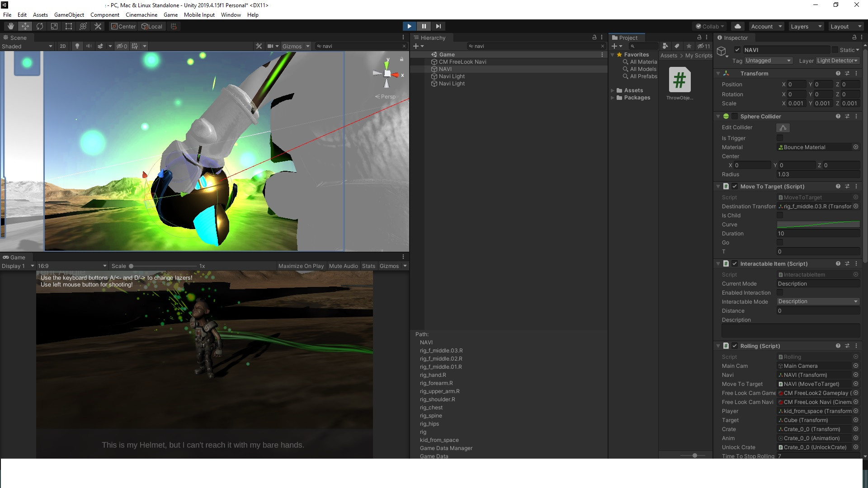Viewport: 868px width, 488px height.
Task: Clear the scene view search field
Action: tap(404, 46)
